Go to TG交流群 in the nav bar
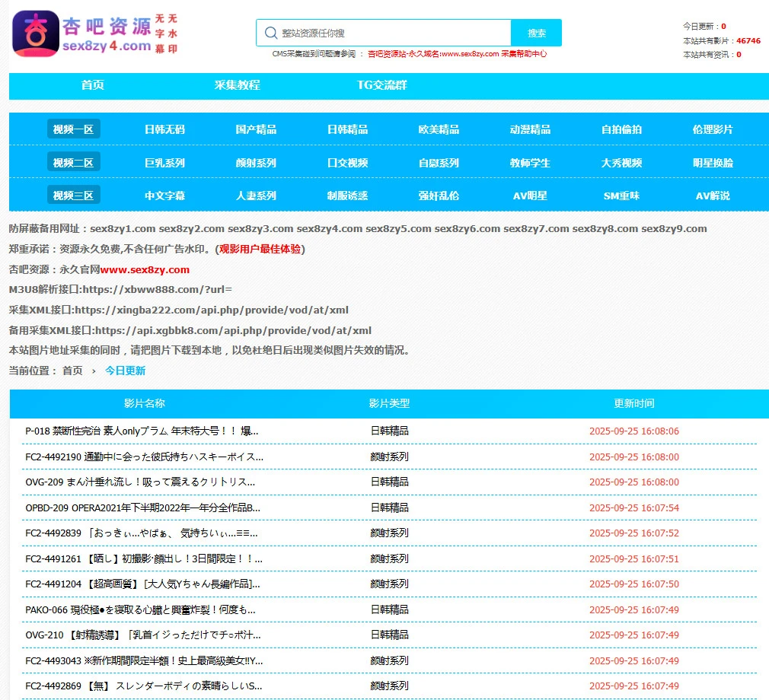This screenshot has height=700, width=769. 381,85
